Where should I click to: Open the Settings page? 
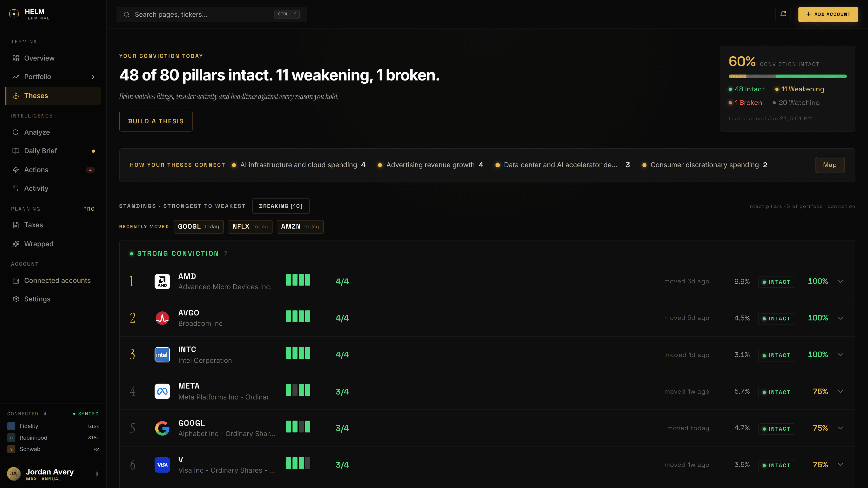click(53, 299)
